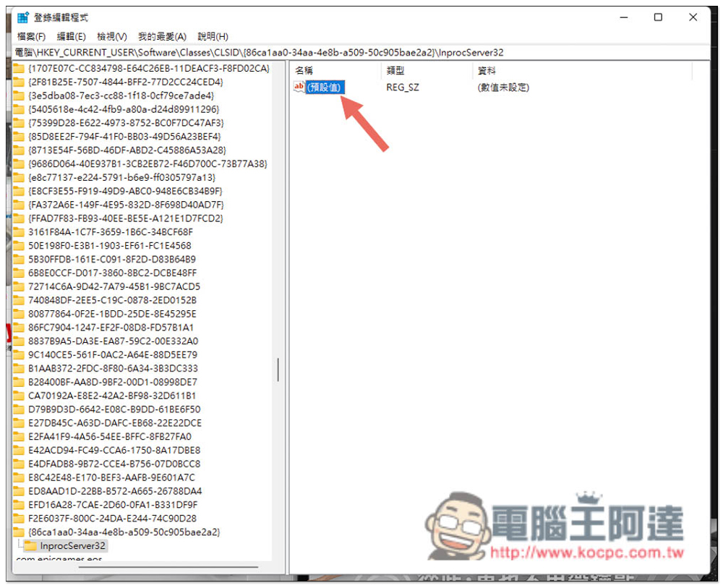The height and width of the screenshot is (588, 723).
Task: Close the Registry Editor window
Action: point(693,17)
